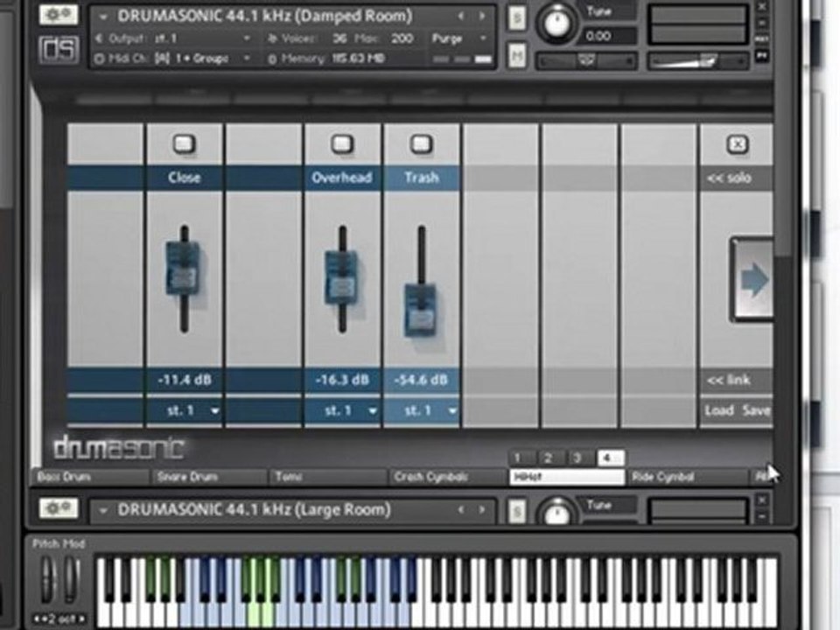Click the -11.4 dB Close level value
The image size is (840, 630).
[185, 380]
